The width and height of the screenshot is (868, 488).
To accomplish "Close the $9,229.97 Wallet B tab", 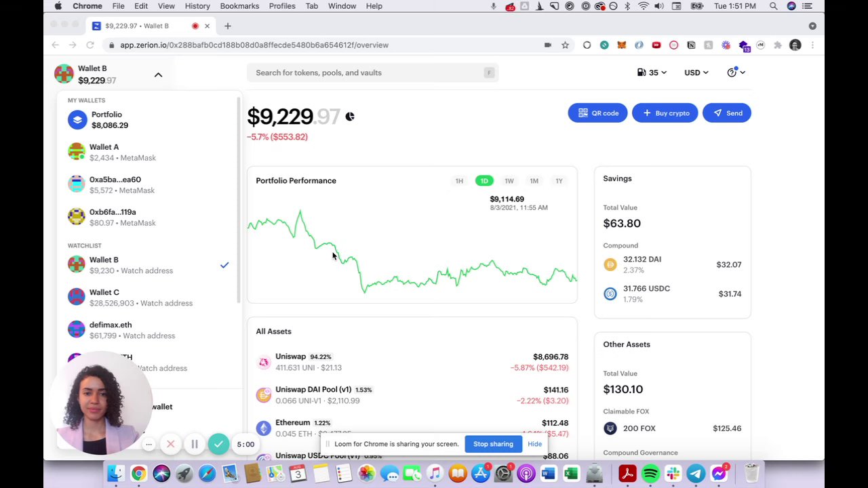I will [207, 26].
